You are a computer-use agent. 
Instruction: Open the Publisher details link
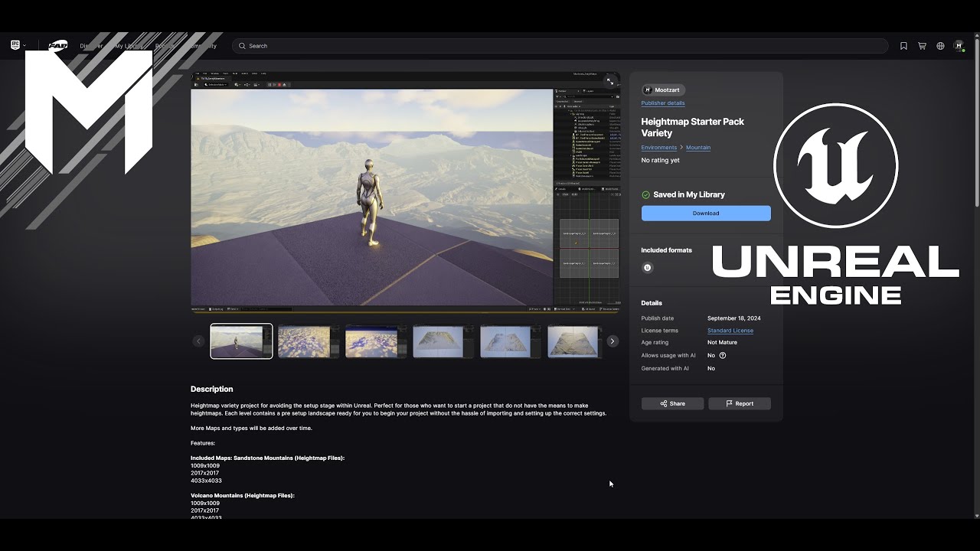click(663, 103)
